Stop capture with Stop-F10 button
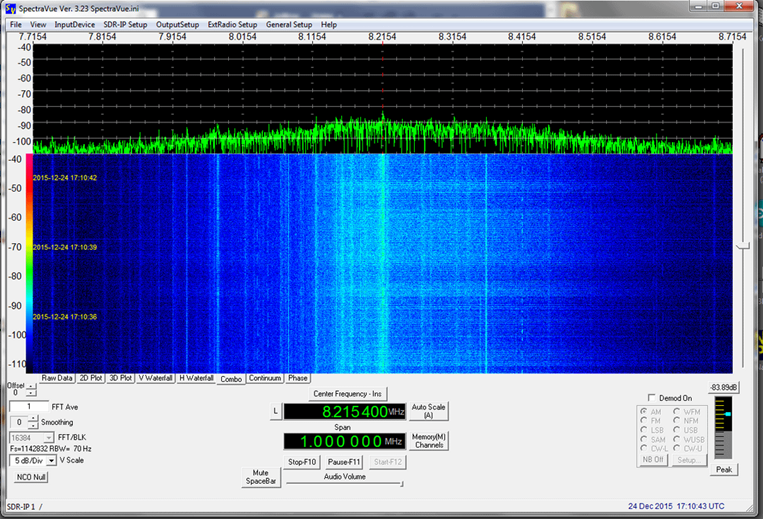Viewport: 763px width, 519px height. [x=302, y=462]
